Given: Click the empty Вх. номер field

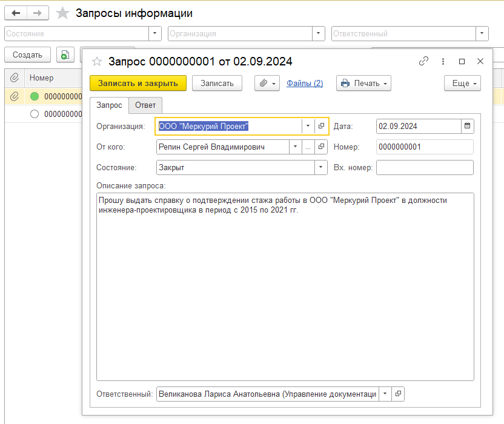Looking at the screenshot, I should tap(425, 167).
